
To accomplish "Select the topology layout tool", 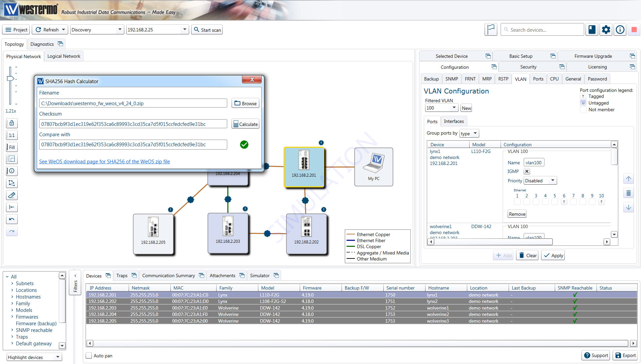I will tap(12, 183).
